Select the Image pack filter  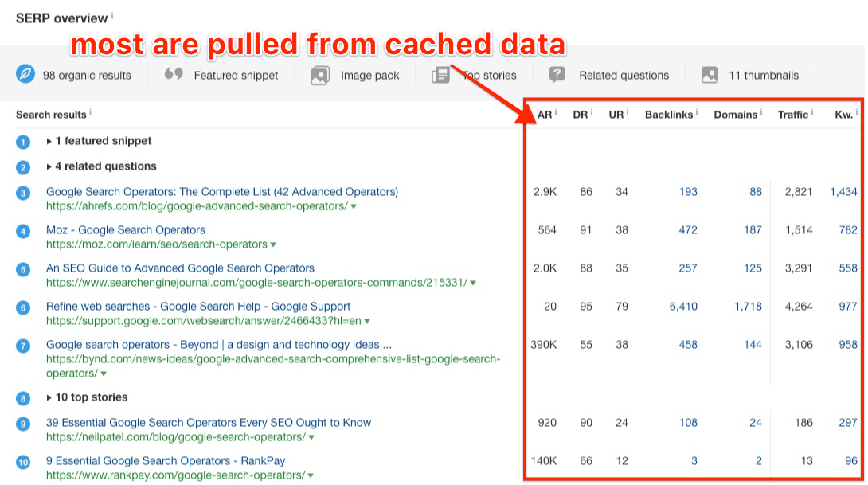coord(355,76)
